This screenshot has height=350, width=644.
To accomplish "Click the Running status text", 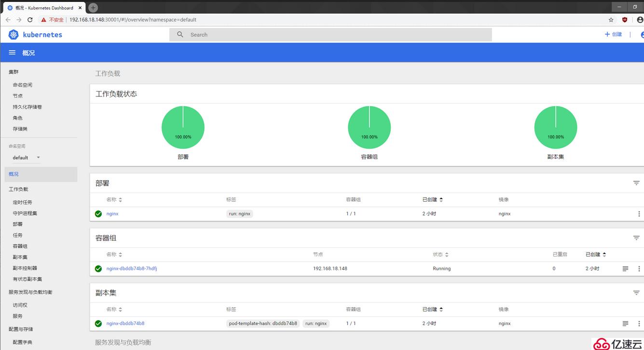I will tap(442, 269).
